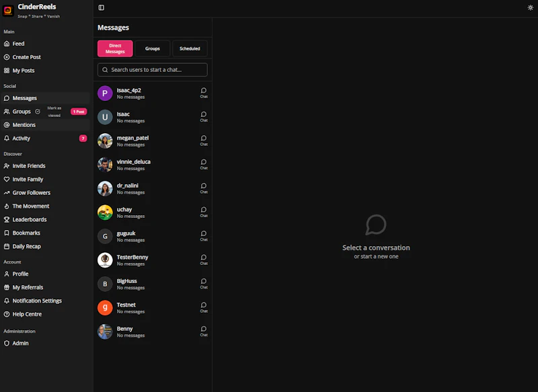Open Help Centre
Screen dimensions: 538x392
tap(45, 314)
